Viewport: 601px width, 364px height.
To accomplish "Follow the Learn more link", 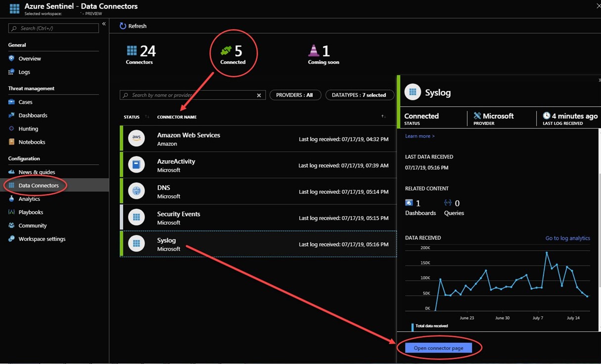I will (419, 136).
